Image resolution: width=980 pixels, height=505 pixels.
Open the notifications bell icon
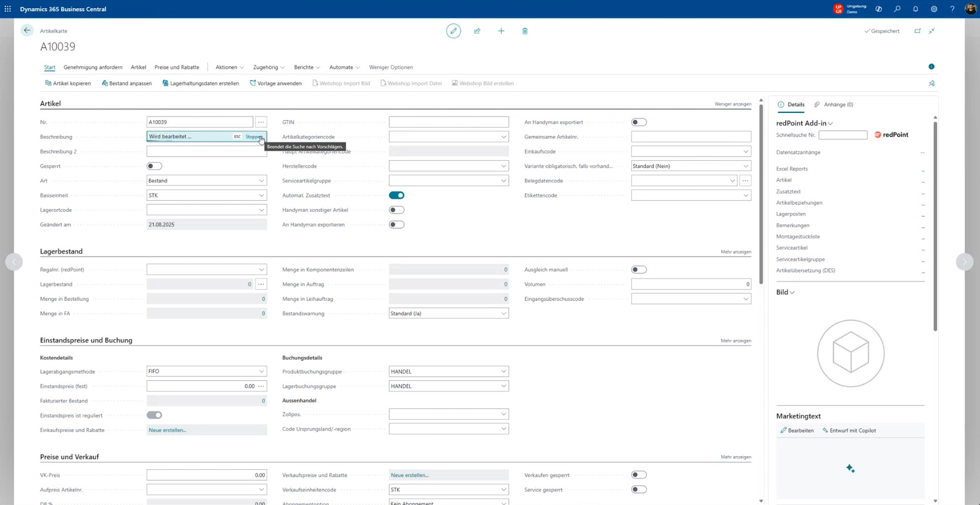[x=915, y=9]
